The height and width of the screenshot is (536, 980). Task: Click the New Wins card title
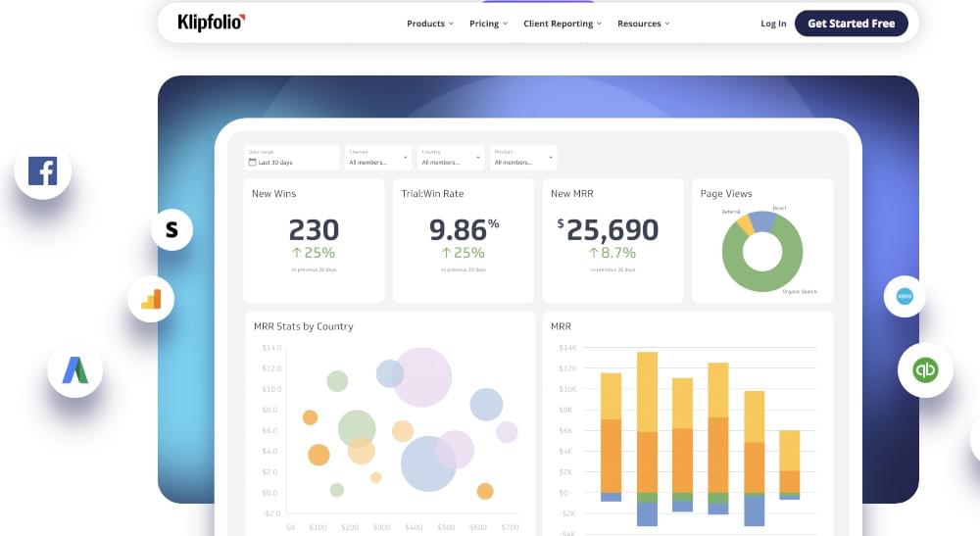click(x=273, y=194)
